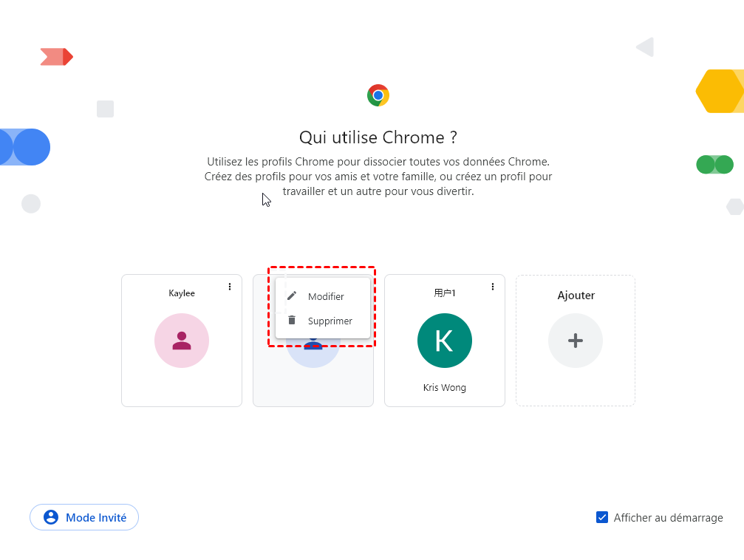Click the Kaylee profile name
744x560 pixels.
[182, 293]
